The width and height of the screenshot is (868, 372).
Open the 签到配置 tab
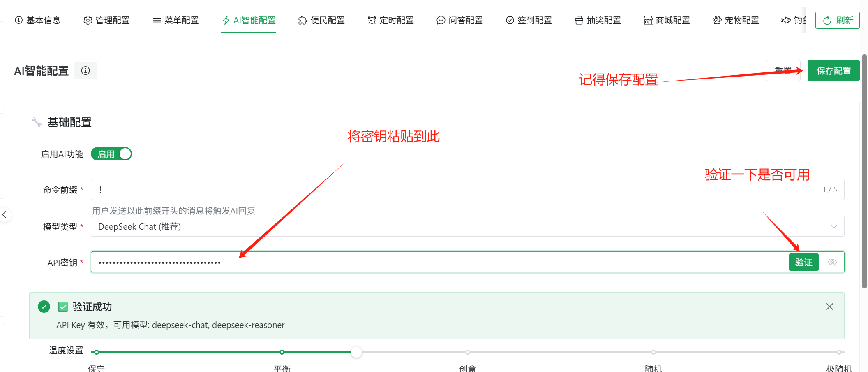pos(529,20)
